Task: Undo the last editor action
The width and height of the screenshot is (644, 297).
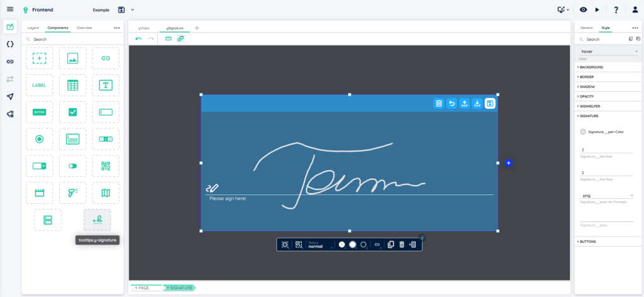Action: pyautogui.click(x=139, y=38)
